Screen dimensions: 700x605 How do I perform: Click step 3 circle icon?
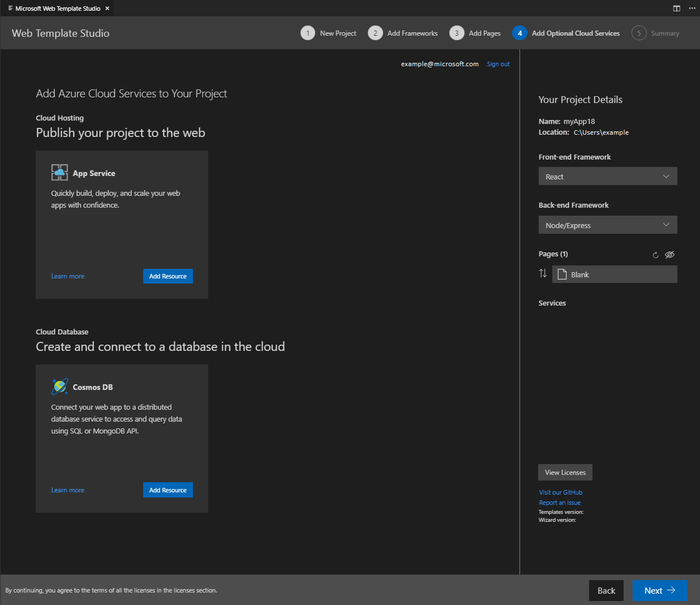457,33
